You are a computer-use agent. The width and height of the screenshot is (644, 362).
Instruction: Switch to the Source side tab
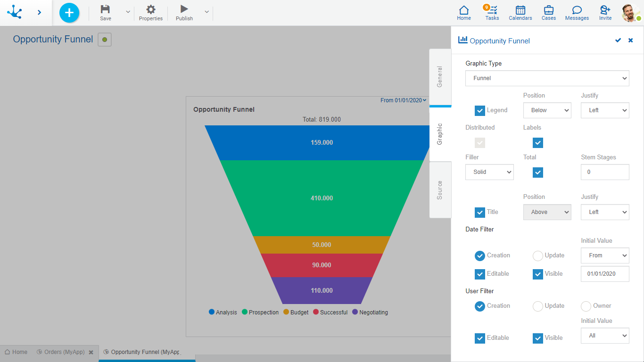click(440, 190)
